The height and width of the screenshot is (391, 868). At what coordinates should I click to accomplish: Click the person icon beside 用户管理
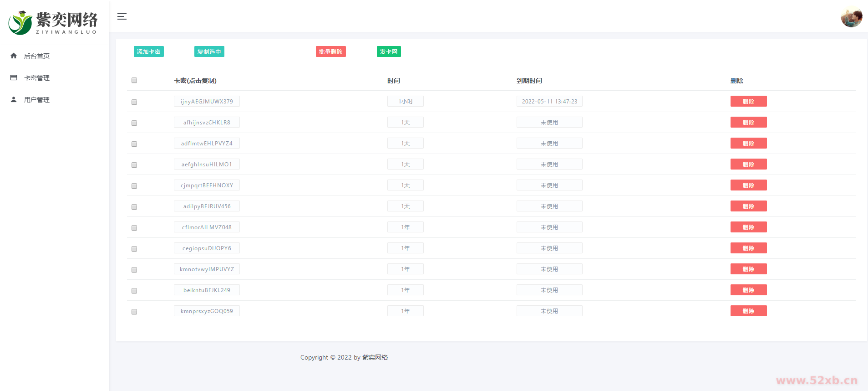[14, 99]
